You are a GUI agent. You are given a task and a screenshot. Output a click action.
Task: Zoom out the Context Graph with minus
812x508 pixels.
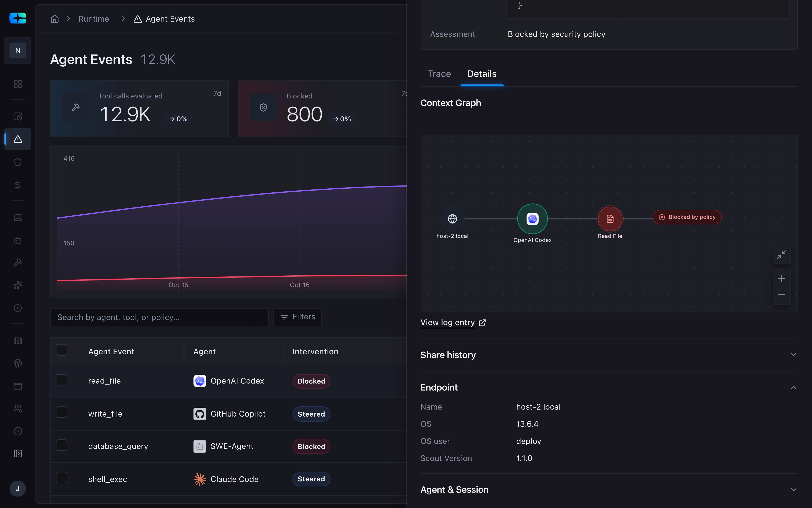782,295
